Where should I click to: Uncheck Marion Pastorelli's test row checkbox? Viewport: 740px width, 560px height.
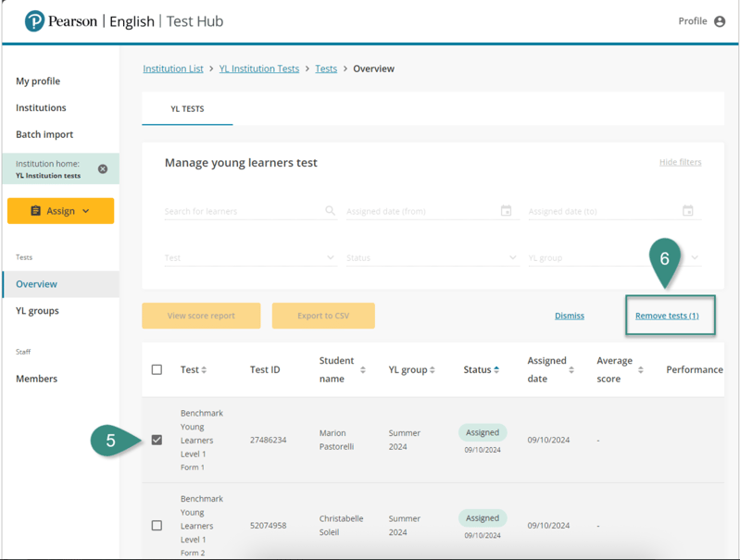(x=157, y=440)
